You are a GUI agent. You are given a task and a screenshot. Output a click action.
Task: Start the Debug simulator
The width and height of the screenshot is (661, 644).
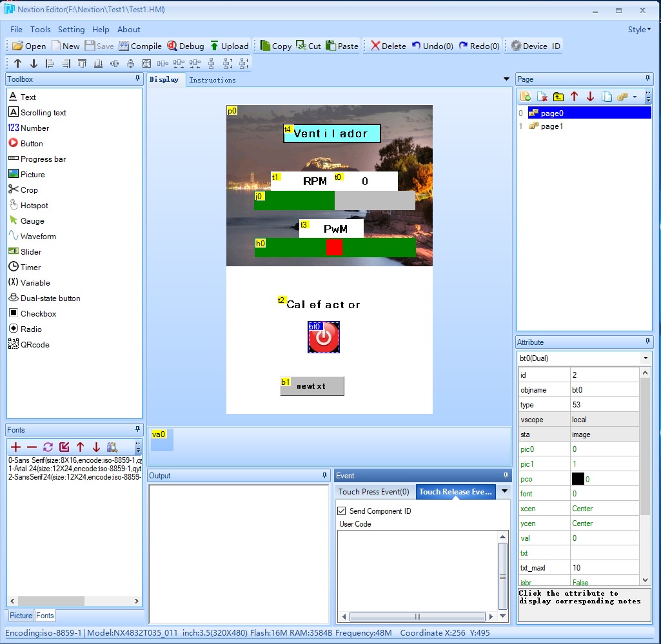click(186, 46)
